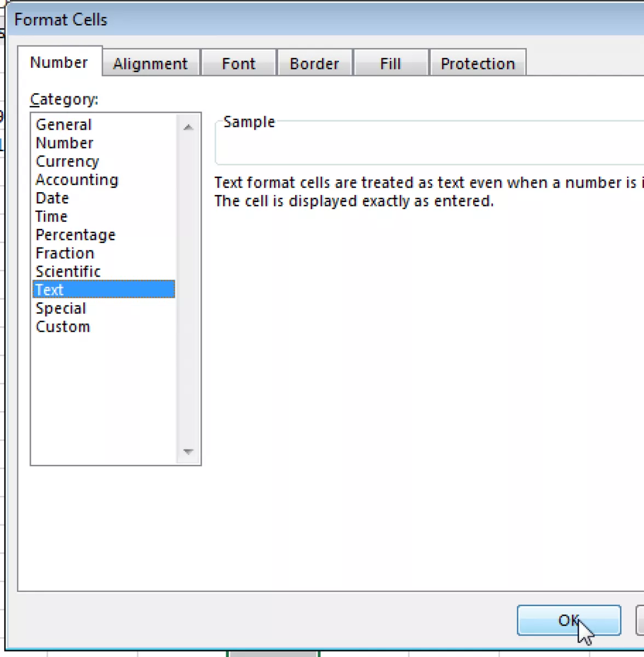Switch to the Fill tab
Screen dimensions: 644x657
point(390,64)
